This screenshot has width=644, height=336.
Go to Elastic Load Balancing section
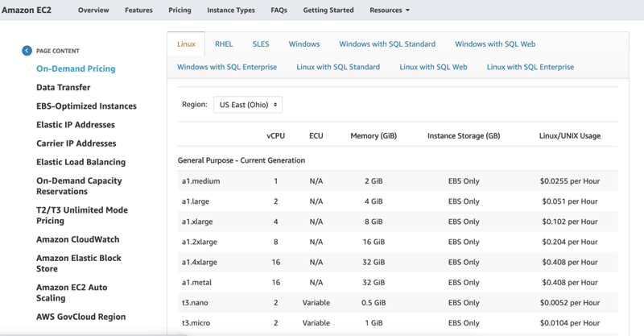coord(81,162)
